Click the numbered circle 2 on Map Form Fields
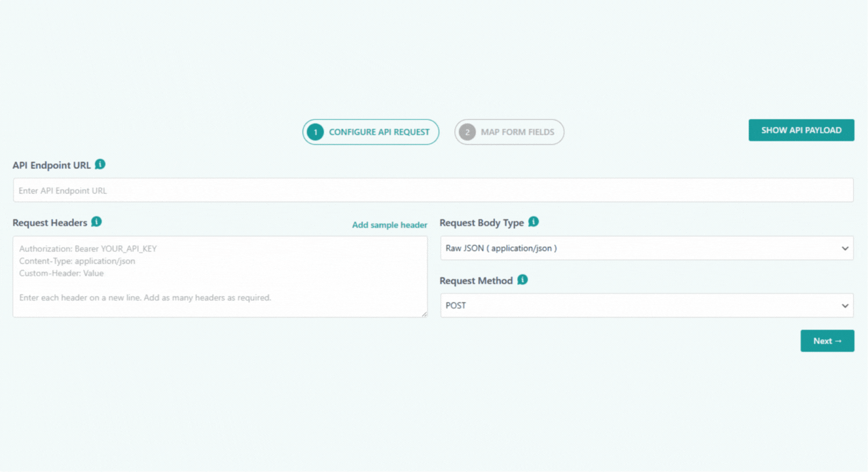 point(467,132)
